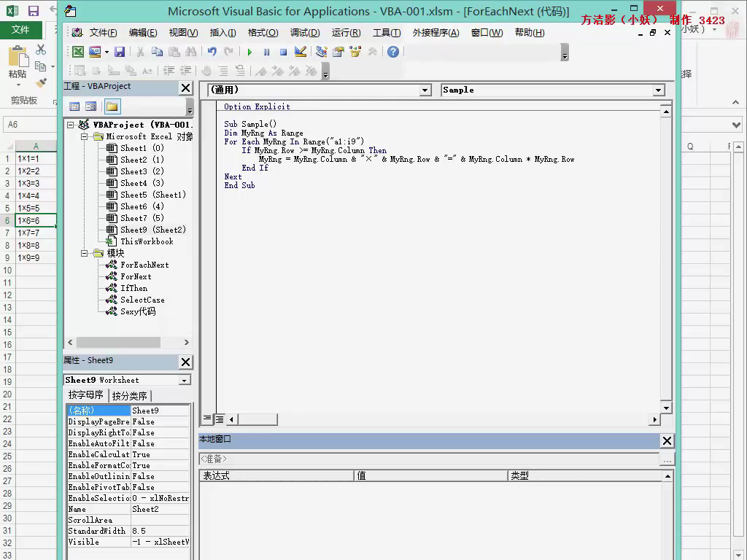Open the Sample procedure dropdown
This screenshot has width=747, height=560.
[659, 90]
